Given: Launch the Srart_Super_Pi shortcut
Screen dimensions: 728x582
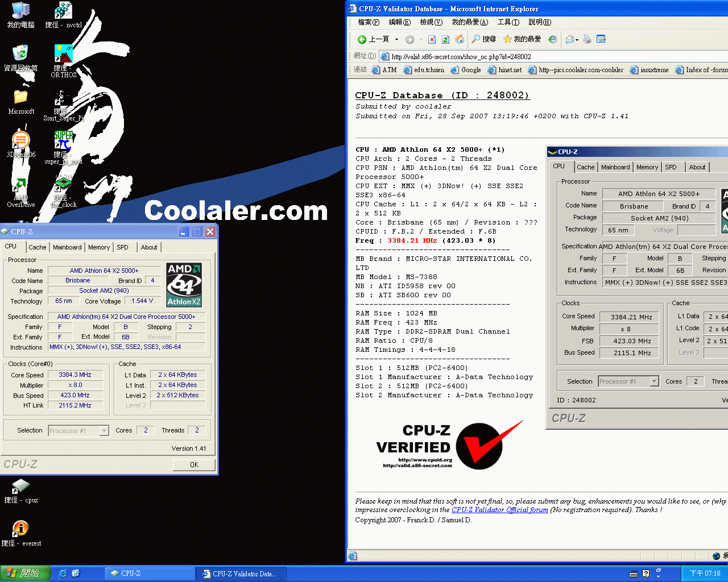Looking at the screenshot, I should (x=64, y=105).
